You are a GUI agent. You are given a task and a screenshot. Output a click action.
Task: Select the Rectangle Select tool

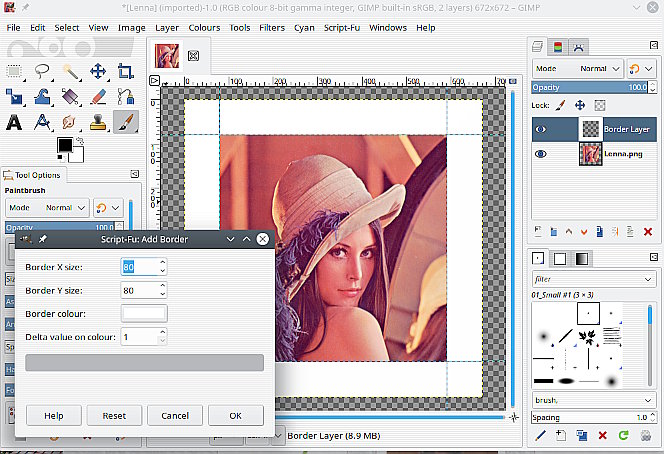[x=15, y=71]
